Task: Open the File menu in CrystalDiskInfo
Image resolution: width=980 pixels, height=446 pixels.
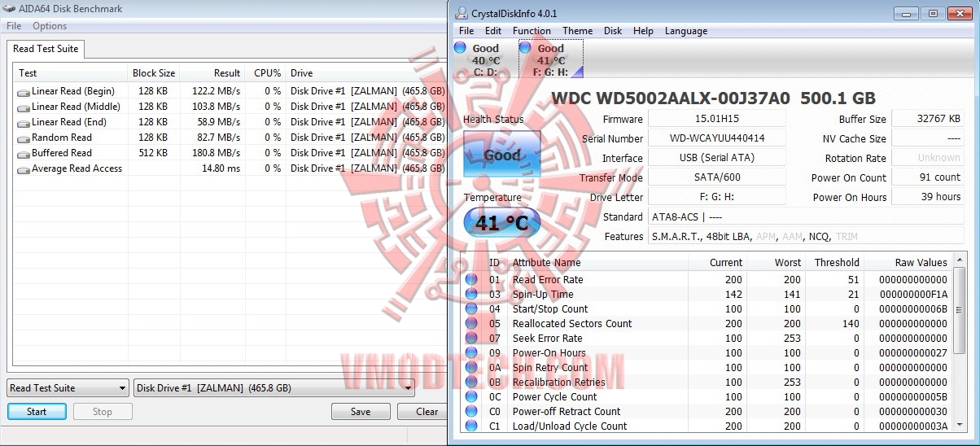Action: click(466, 31)
